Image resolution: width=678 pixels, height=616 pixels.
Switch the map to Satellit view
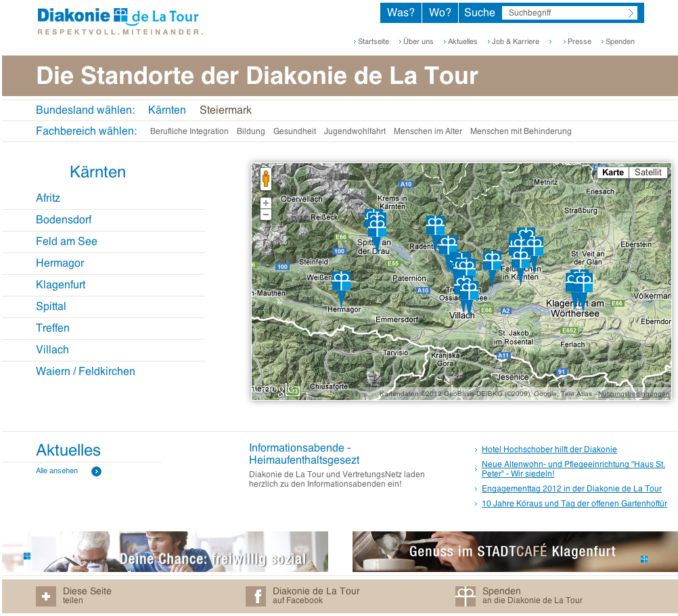coord(648,172)
